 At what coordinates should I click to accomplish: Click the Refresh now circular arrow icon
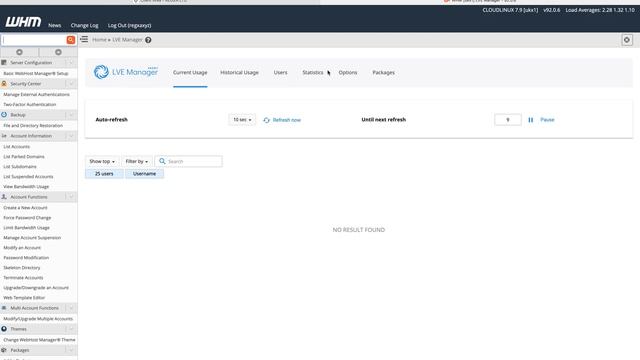pos(267,120)
